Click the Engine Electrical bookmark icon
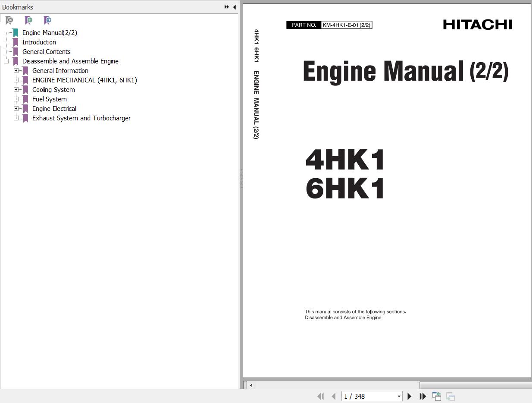The width and height of the screenshot is (532, 403). pos(25,109)
